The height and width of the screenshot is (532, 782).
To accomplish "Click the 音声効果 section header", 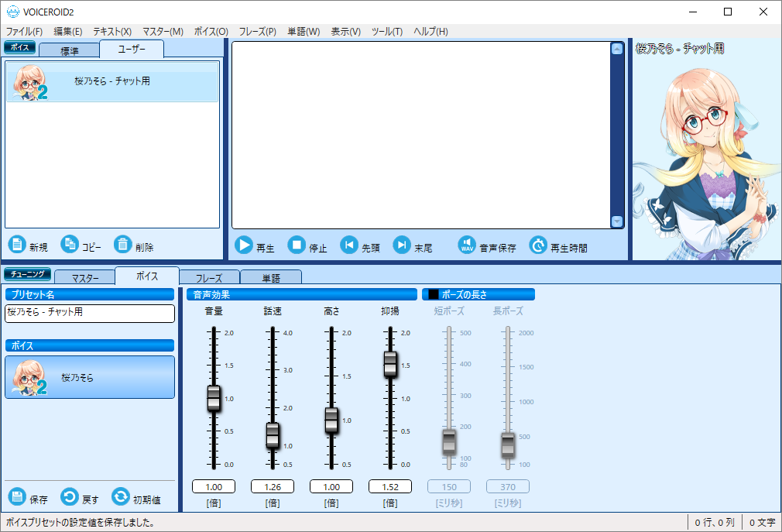I will coord(302,294).
